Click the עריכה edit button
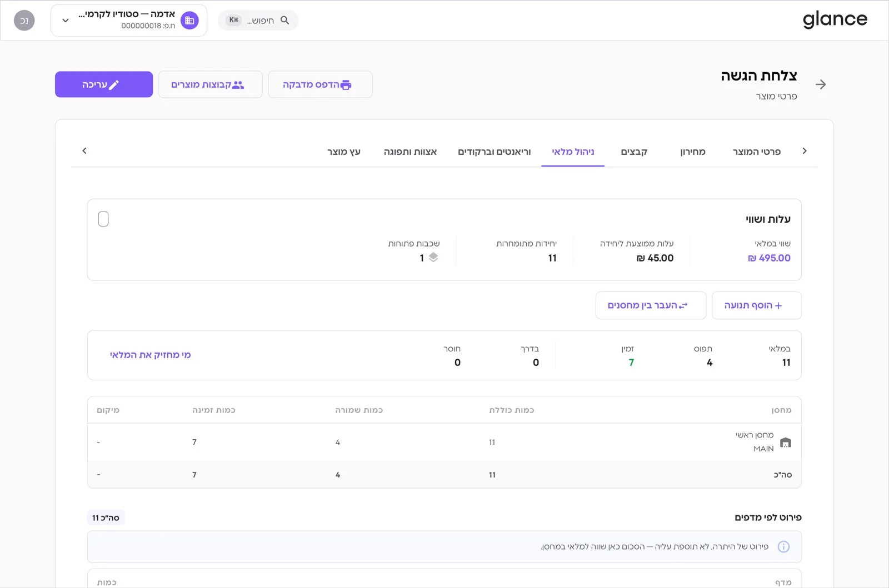The image size is (889, 588). (104, 84)
